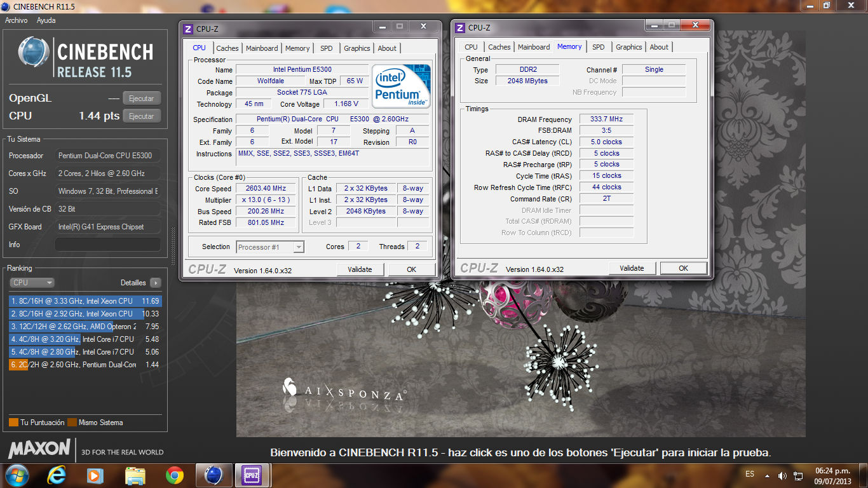Click the Cinebench sphere logo
This screenshot has height=488, width=868.
(x=34, y=52)
